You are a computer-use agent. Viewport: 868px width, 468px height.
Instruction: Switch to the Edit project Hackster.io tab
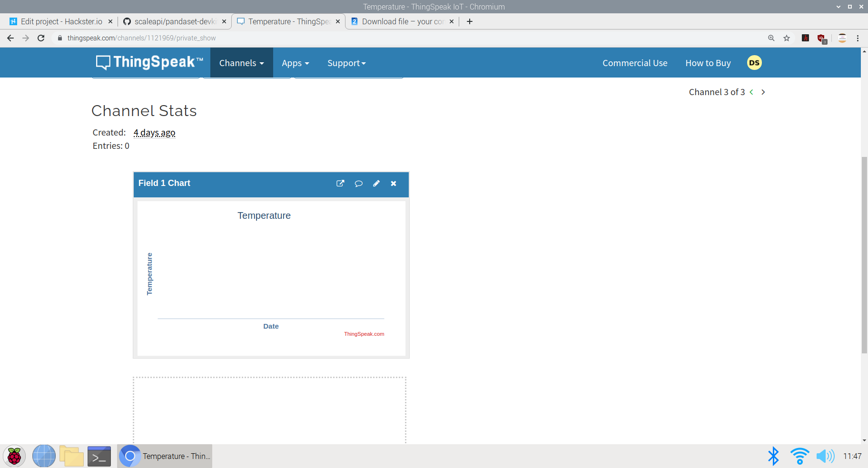(x=61, y=21)
